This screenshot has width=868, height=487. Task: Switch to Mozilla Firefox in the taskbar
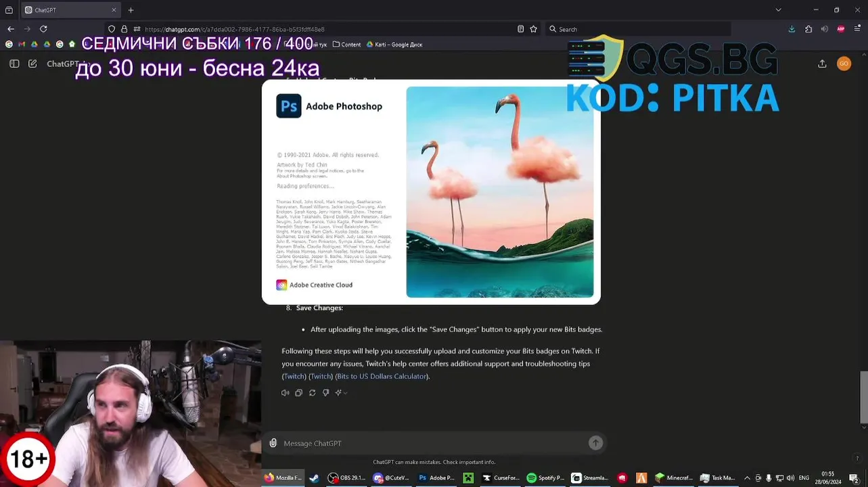[x=283, y=478]
